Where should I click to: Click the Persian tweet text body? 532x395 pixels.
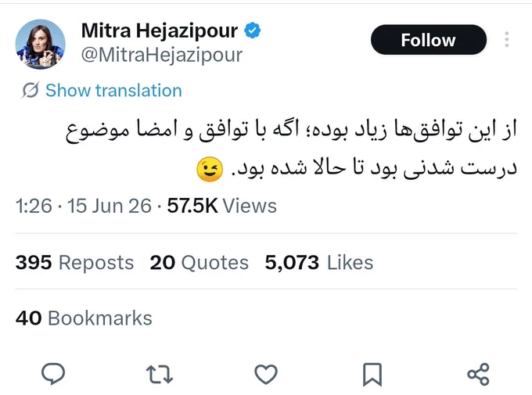291,149
